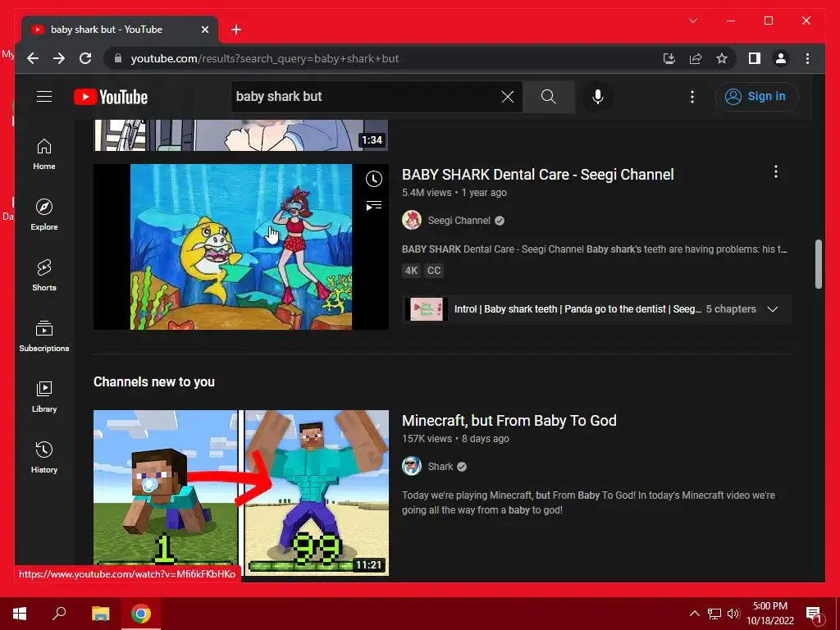This screenshot has height=630, width=840.
Task: Open Chrome tab search dropdown chevron
Action: 693,21
